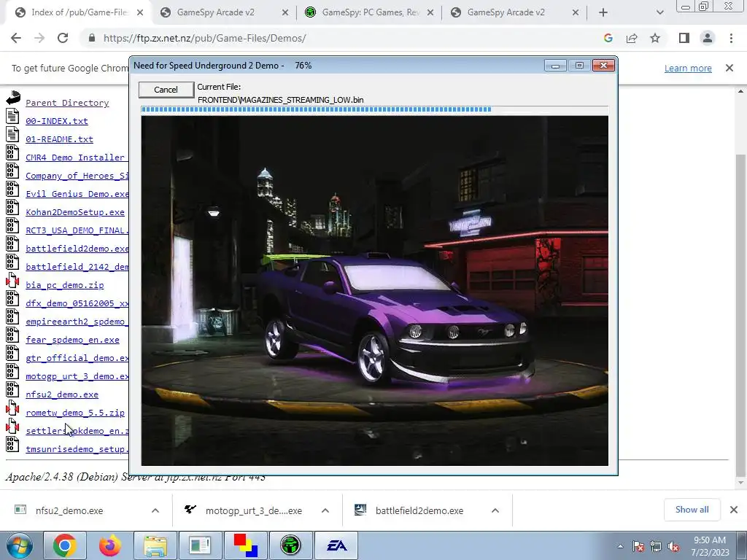Close the GameSpy: PC Games tab
Viewport: 747px width, 560px height.
430,12
